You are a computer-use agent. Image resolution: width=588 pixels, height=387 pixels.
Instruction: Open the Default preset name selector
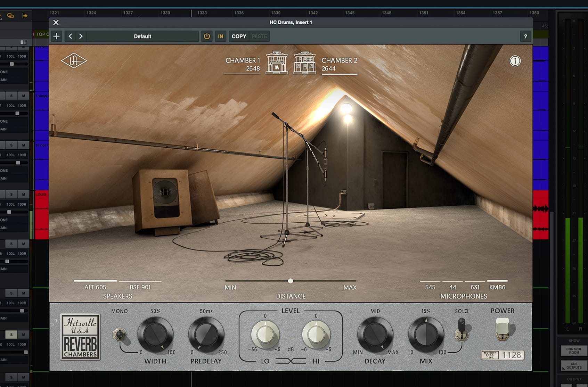142,36
